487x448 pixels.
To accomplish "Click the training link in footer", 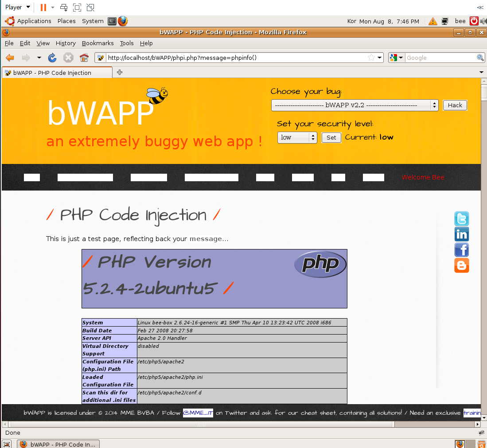I will coord(472,413).
